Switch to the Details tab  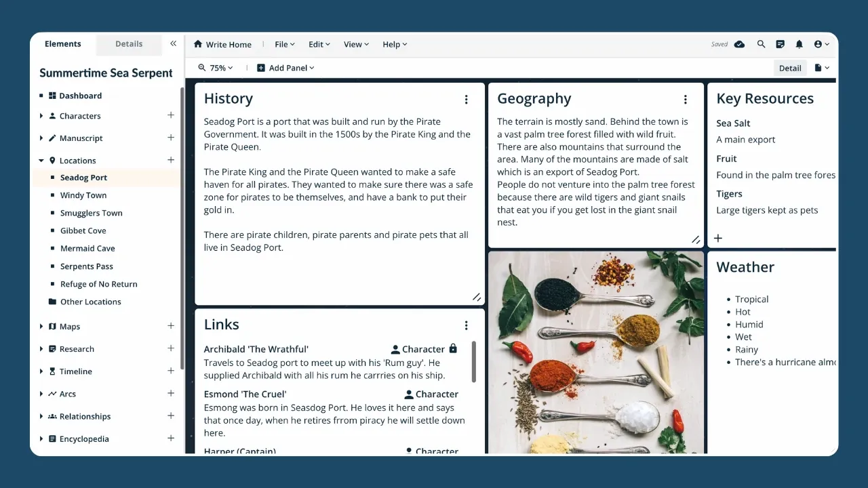(x=129, y=44)
